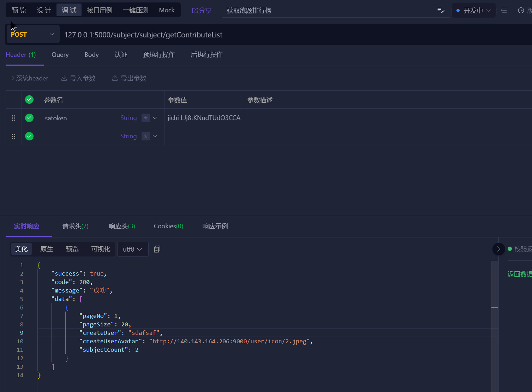Click the required asterisk on satoken row
The height and width of the screenshot is (392, 532).
[146, 118]
